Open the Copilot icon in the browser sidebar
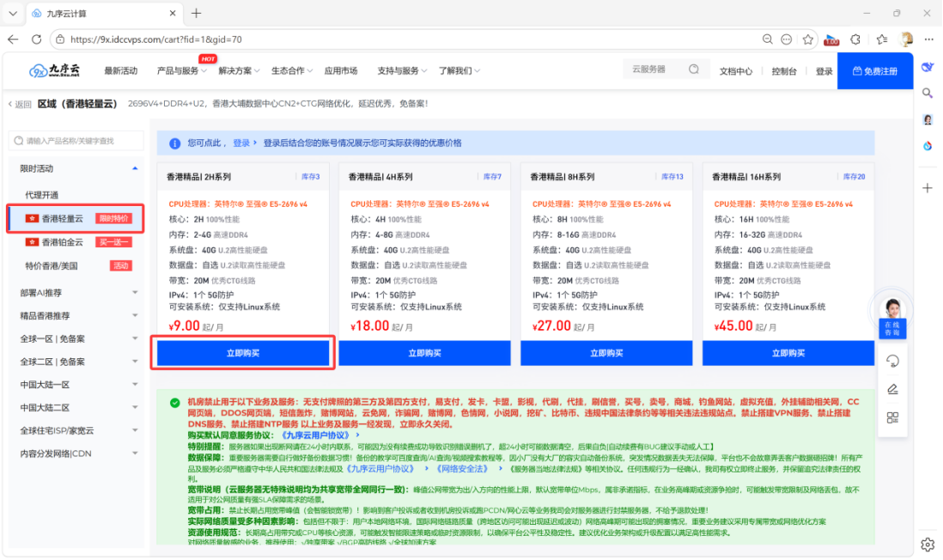The image size is (943, 560). (928, 67)
